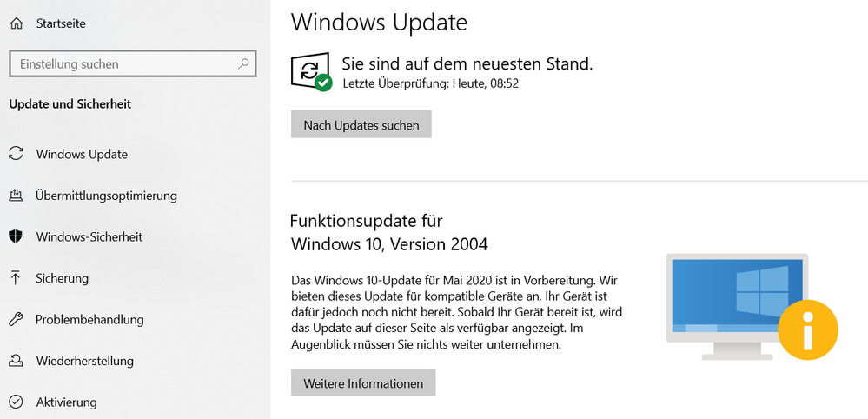Click the Aktivierung checkmark circle icon
The height and width of the screenshot is (419, 868).
click(17, 402)
